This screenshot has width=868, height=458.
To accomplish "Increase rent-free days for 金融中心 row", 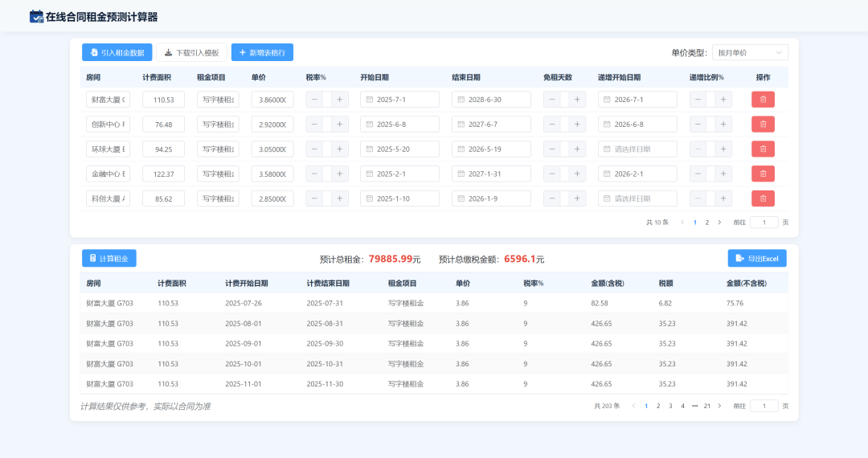I will (577, 174).
